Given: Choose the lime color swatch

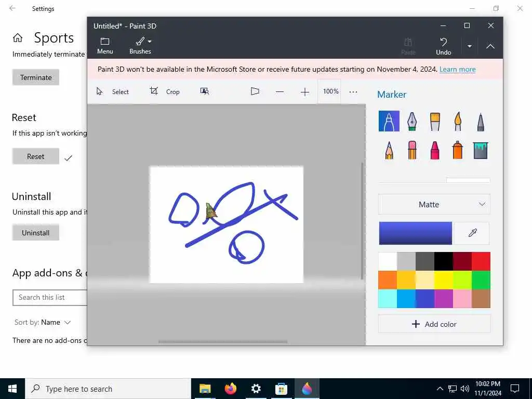Looking at the screenshot, I should coord(462,280).
